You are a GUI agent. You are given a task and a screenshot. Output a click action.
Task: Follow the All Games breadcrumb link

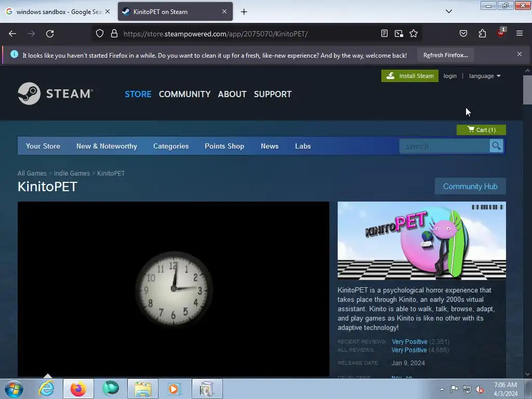(32, 174)
